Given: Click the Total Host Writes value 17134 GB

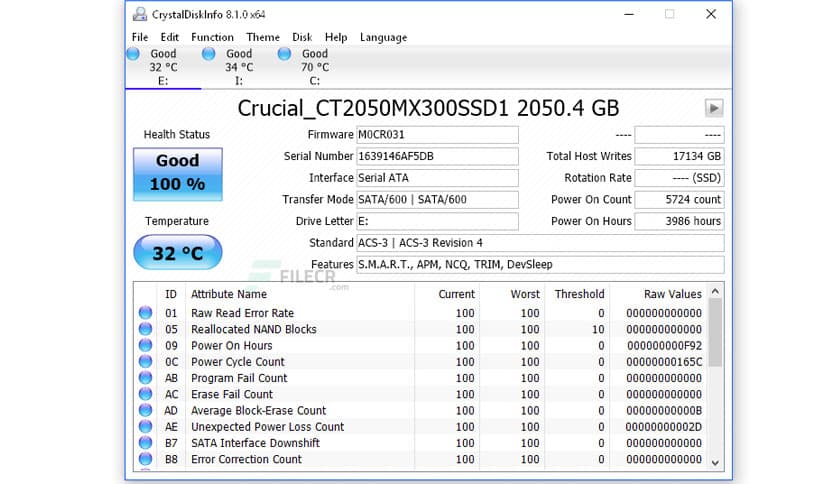Looking at the screenshot, I should click(x=679, y=156).
